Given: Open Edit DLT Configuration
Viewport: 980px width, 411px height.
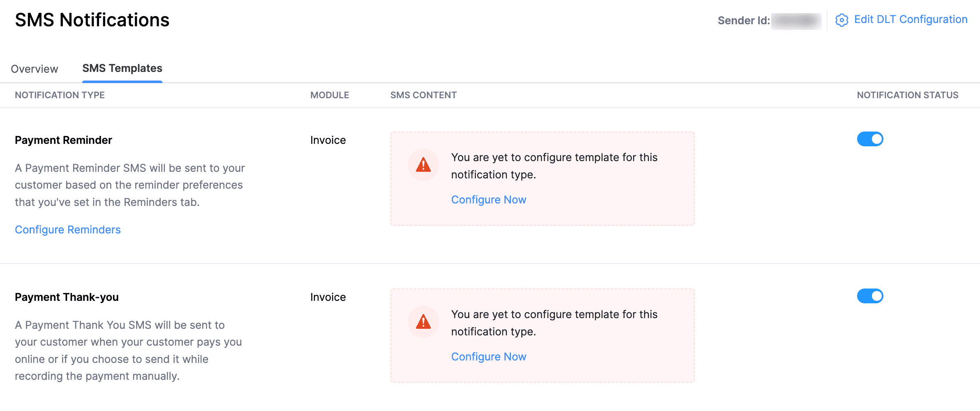Looking at the screenshot, I should (910, 19).
